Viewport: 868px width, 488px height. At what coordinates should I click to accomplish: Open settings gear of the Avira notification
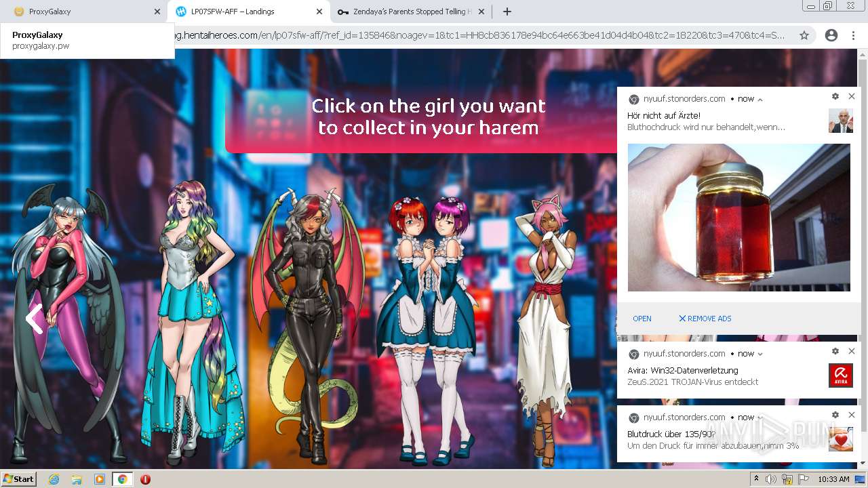(x=835, y=352)
